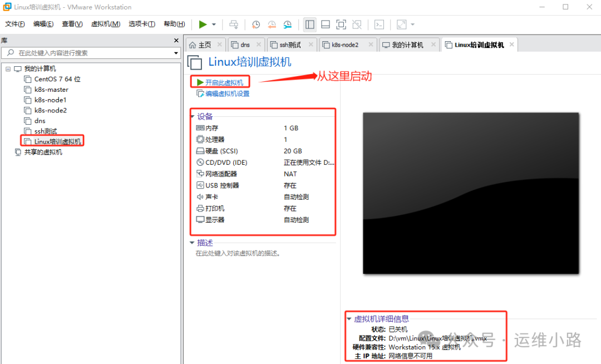Take a snapshot with the clock-plus icon

(x=255, y=24)
